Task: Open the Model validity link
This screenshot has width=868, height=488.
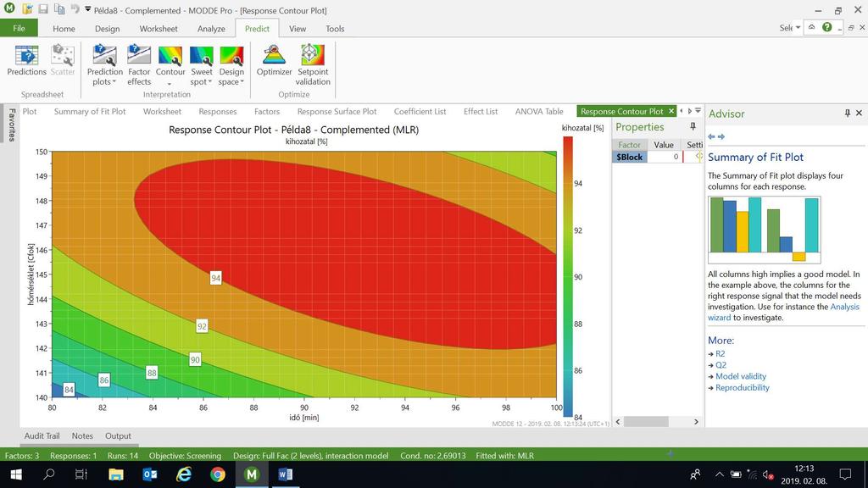Action: (741, 376)
